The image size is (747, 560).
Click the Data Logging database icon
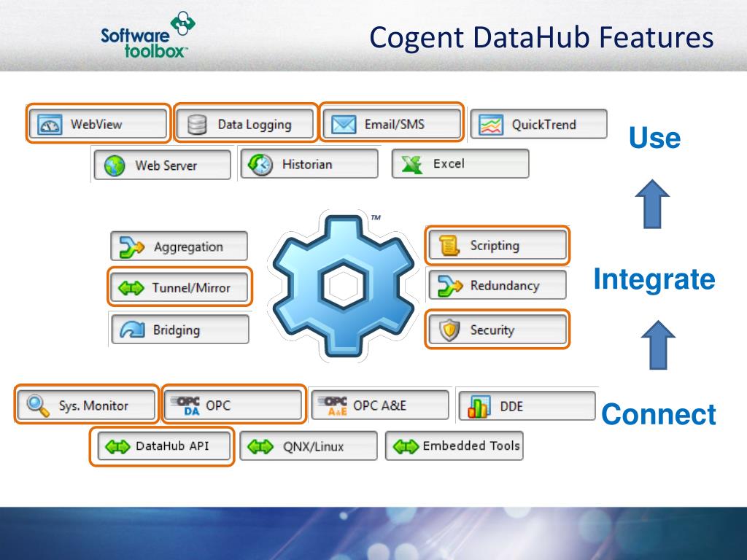pyautogui.click(x=197, y=125)
